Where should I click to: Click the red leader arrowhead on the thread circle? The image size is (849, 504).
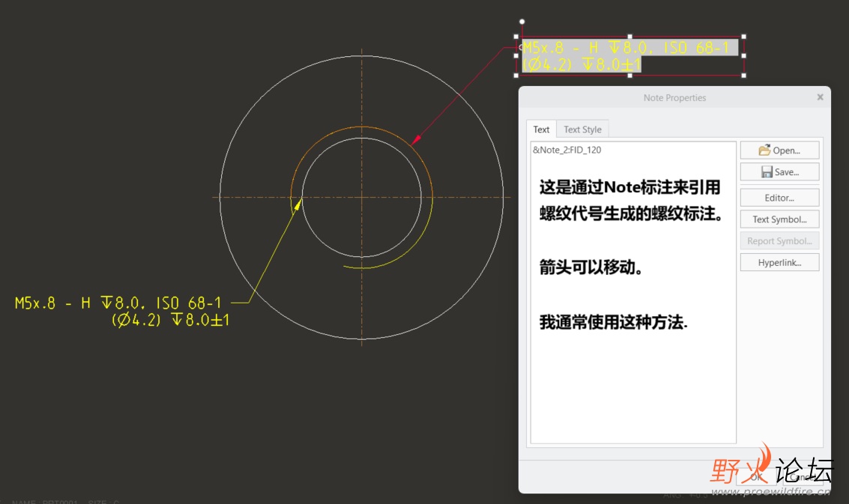coord(415,140)
